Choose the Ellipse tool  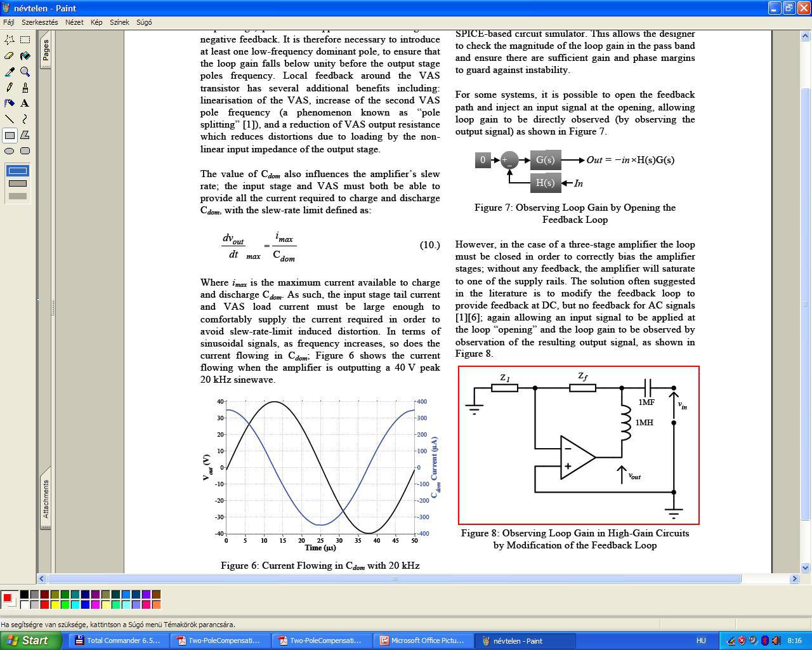click(x=10, y=151)
